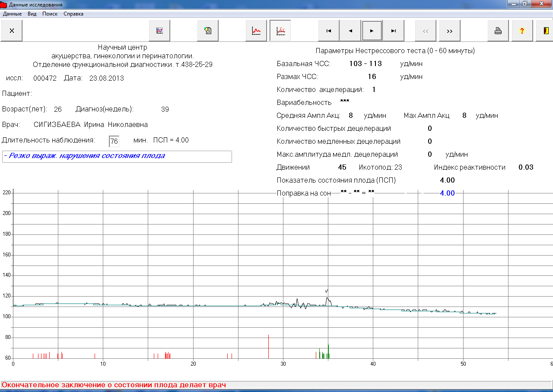
Task: Open help question mark icon
Action: click(x=522, y=31)
